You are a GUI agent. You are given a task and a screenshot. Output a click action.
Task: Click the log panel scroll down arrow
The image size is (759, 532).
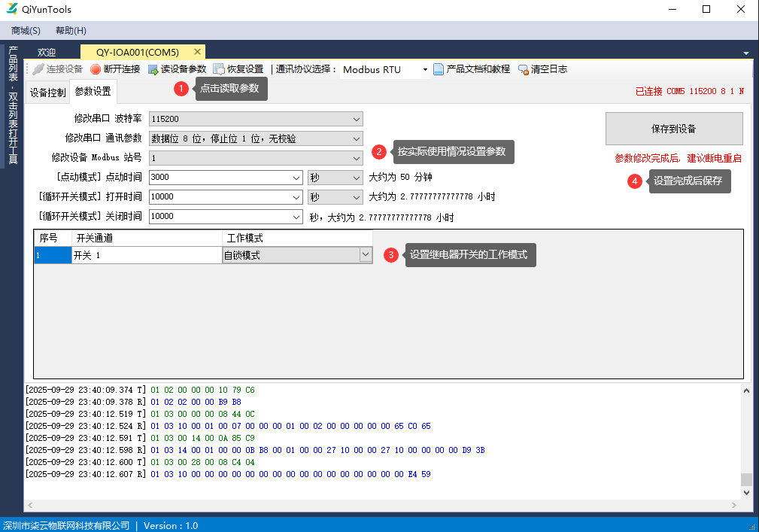746,492
